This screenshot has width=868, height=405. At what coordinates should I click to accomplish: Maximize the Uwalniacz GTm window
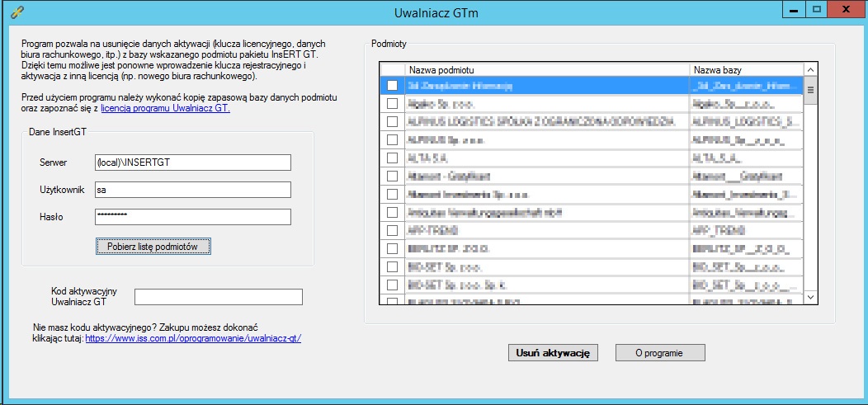(x=817, y=9)
